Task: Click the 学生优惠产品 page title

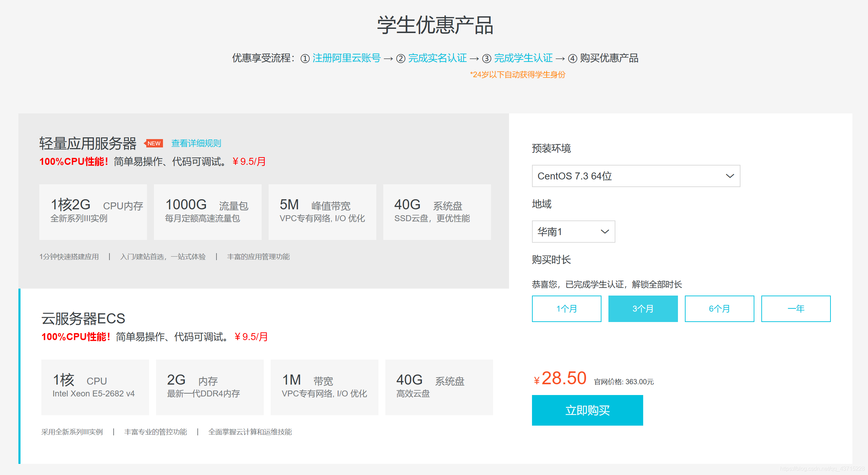Action: [x=435, y=25]
